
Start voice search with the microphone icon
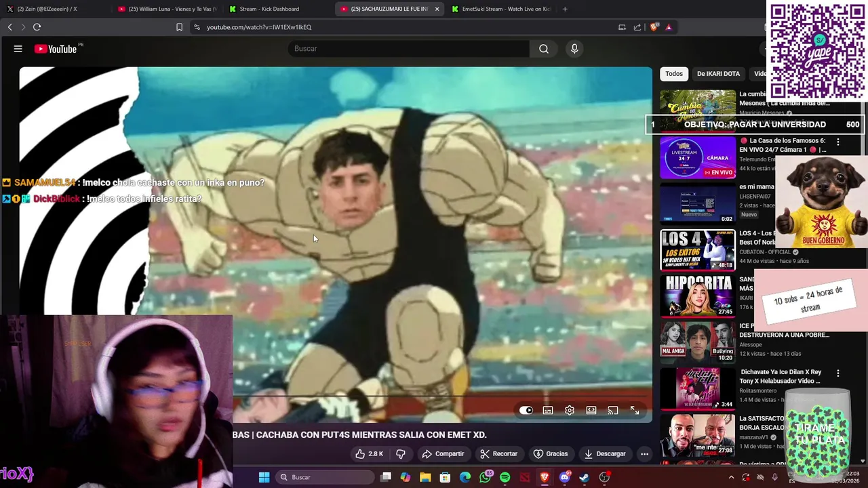click(574, 49)
